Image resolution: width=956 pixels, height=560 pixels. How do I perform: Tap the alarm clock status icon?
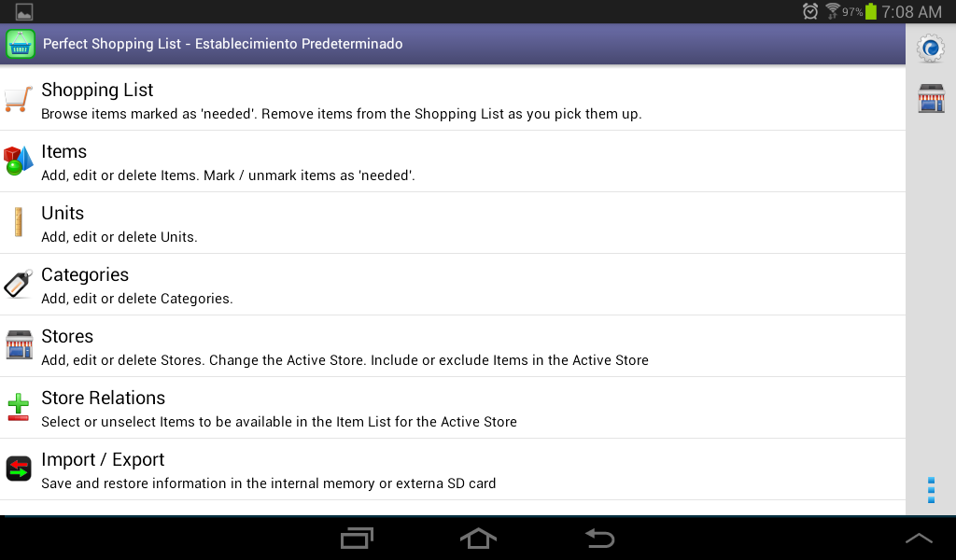point(810,12)
